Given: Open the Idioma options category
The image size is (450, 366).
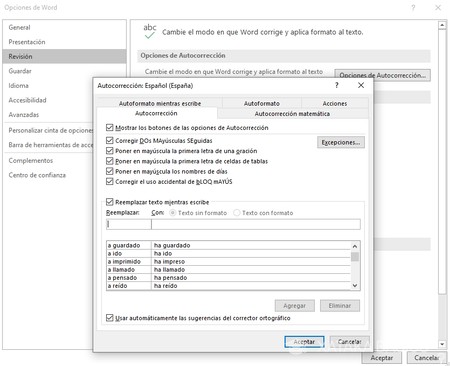Looking at the screenshot, I should tap(48, 85).
